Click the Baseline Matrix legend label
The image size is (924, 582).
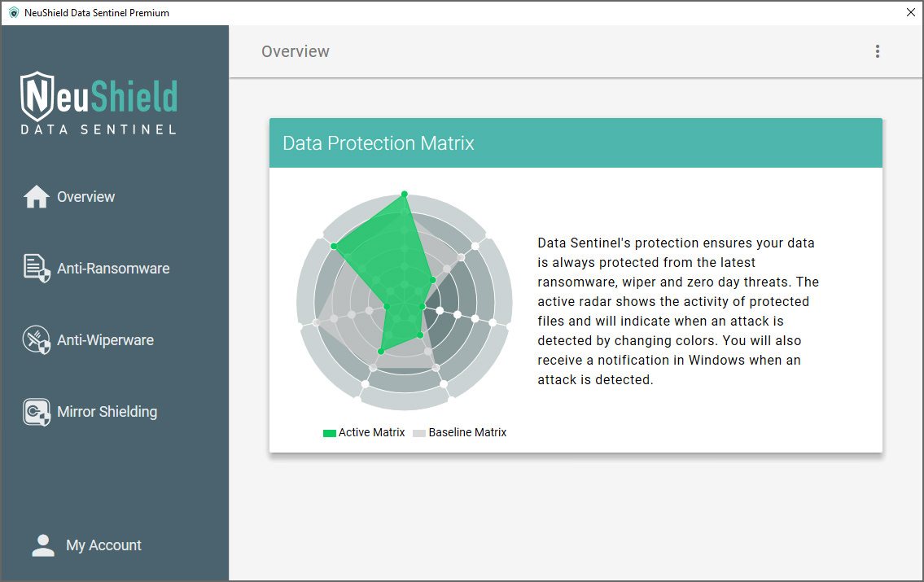click(x=467, y=432)
